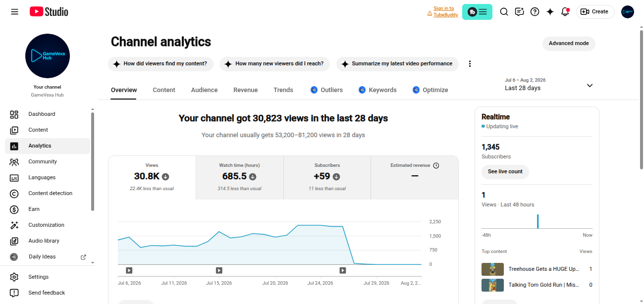Switch to the Content analytics tab

coord(164,90)
